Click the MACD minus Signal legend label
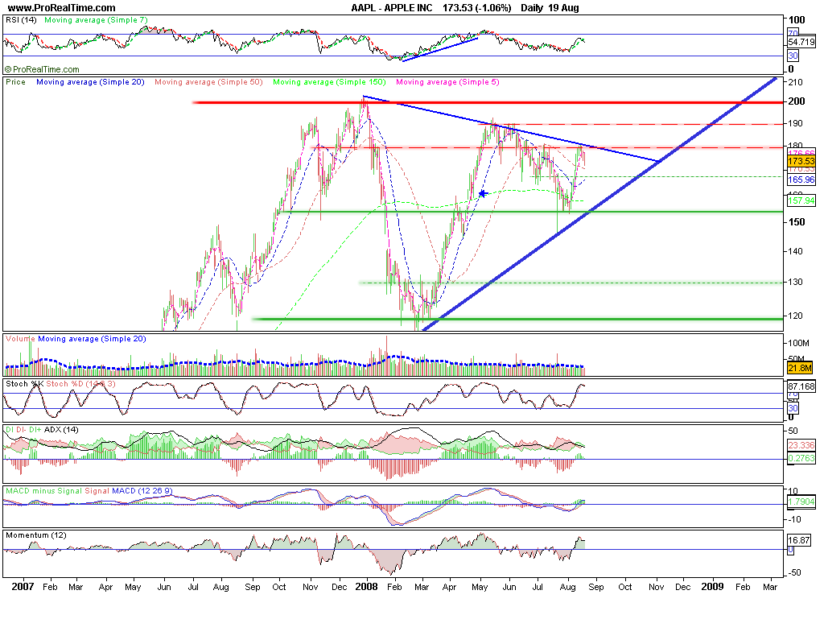Image resolution: width=824 pixels, height=644 pixels. coord(43,491)
